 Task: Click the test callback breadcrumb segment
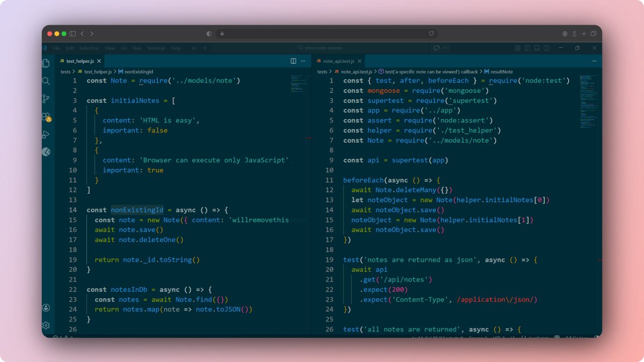pos(431,71)
